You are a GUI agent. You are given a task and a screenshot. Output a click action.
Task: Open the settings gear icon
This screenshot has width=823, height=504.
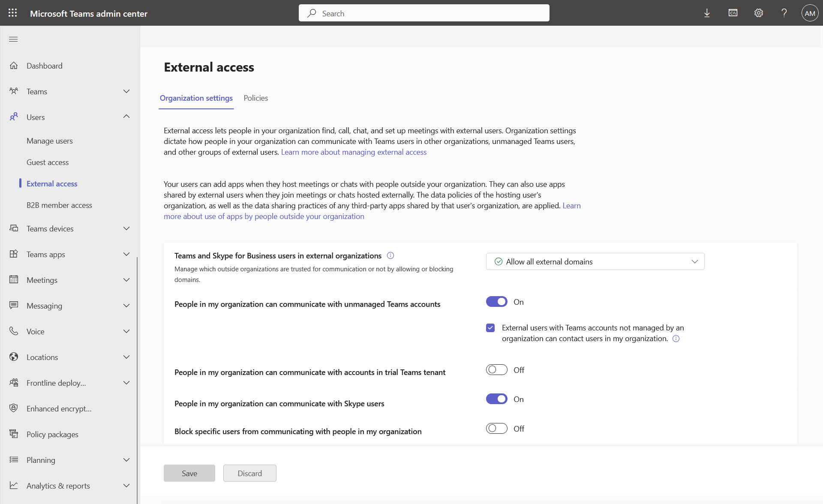pos(758,13)
